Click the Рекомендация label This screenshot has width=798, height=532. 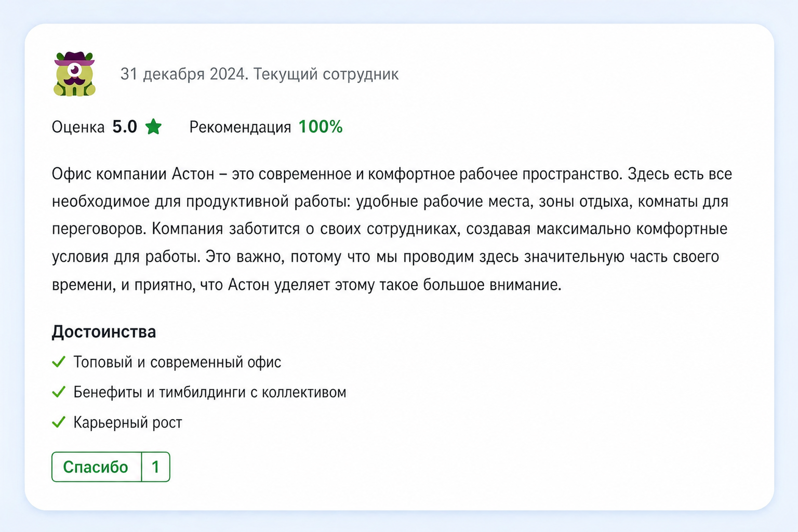tap(240, 127)
